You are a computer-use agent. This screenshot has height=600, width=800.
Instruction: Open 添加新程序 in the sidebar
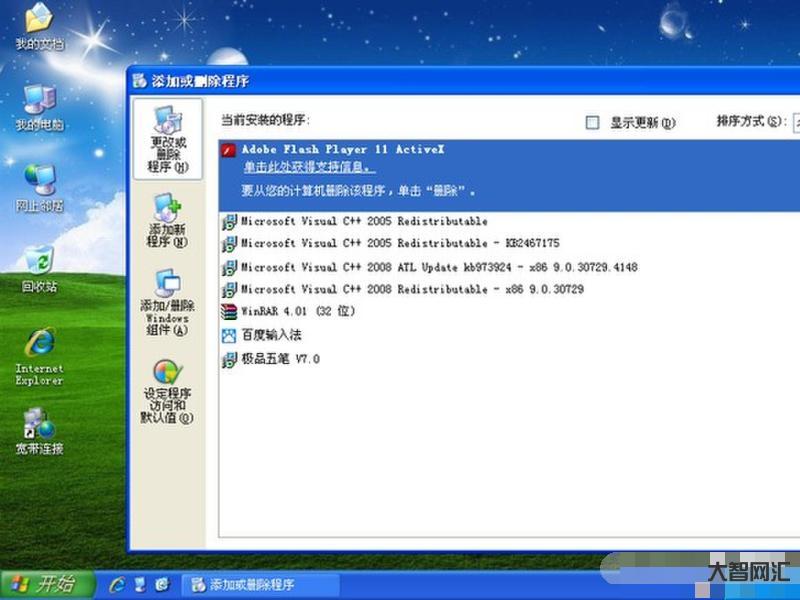167,221
